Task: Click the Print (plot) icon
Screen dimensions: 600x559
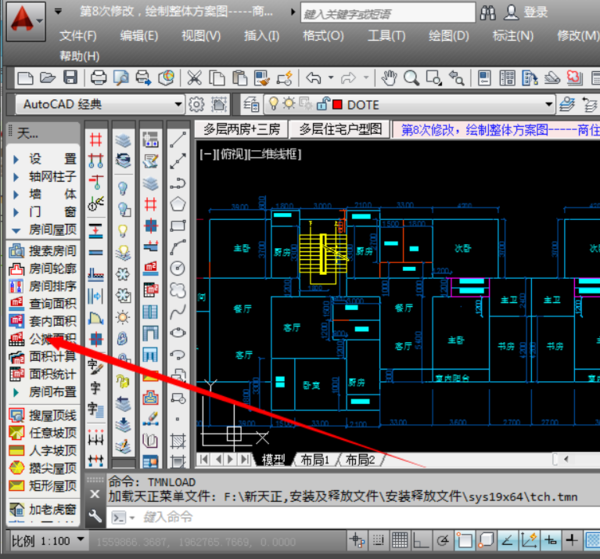Action: pyautogui.click(x=98, y=78)
